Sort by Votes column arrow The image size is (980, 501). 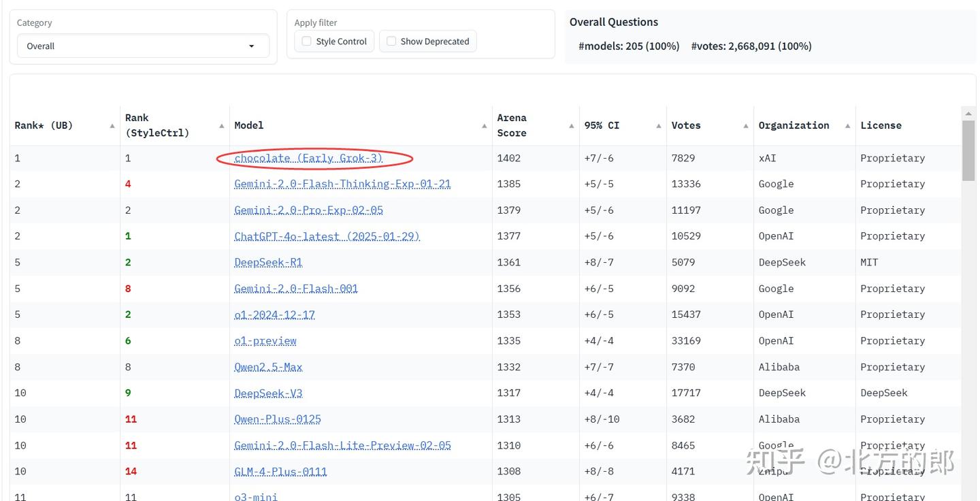point(746,126)
